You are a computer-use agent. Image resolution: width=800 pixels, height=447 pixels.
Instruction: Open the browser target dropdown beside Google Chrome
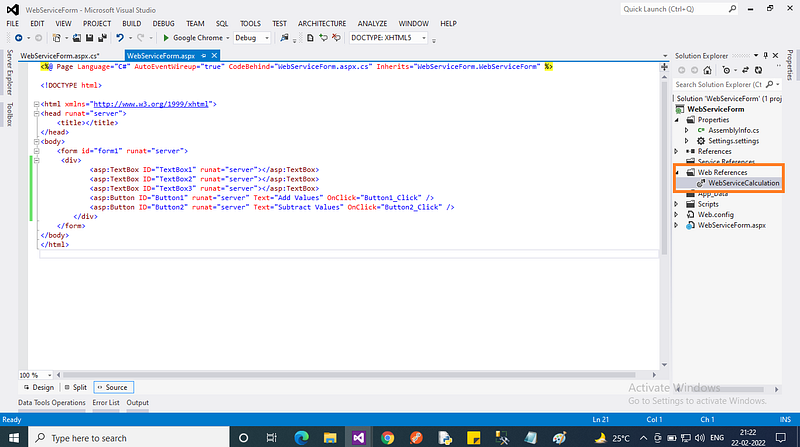(x=228, y=38)
